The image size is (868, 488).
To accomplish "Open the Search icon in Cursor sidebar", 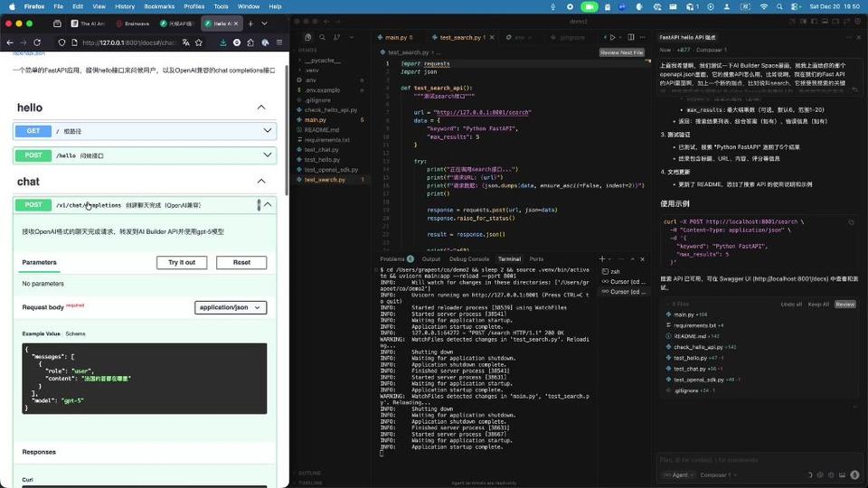I will [x=322, y=37].
